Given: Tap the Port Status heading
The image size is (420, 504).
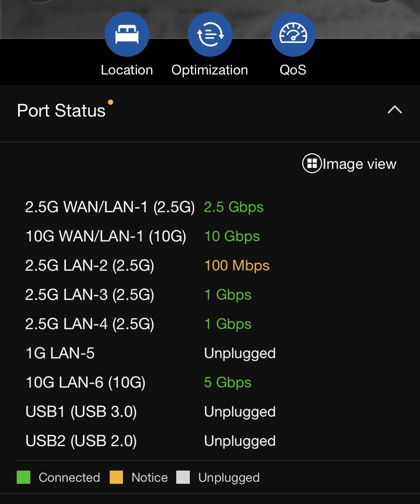Looking at the screenshot, I should point(61,111).
